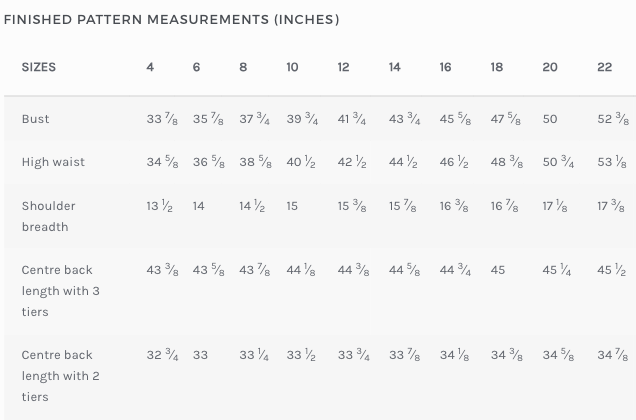Click the size 4 column header
The height and width of the screenshot is (420, 636).
click(x=150, y=67)
